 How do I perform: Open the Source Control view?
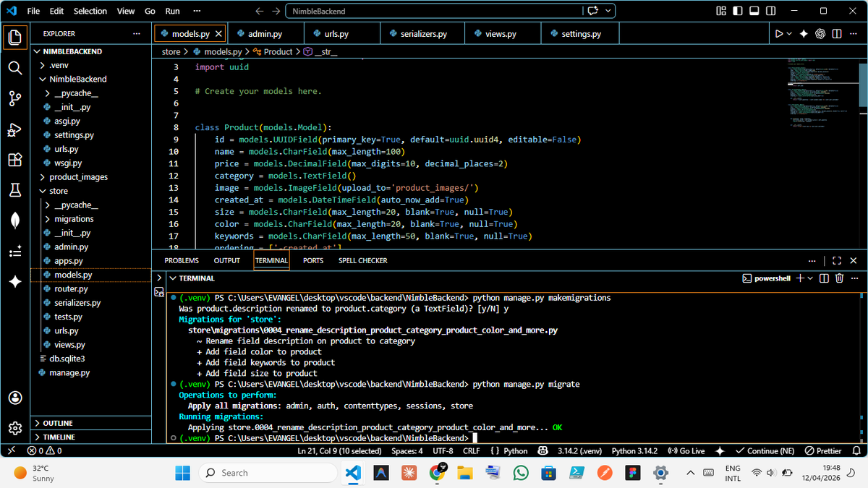click(15, 98)
